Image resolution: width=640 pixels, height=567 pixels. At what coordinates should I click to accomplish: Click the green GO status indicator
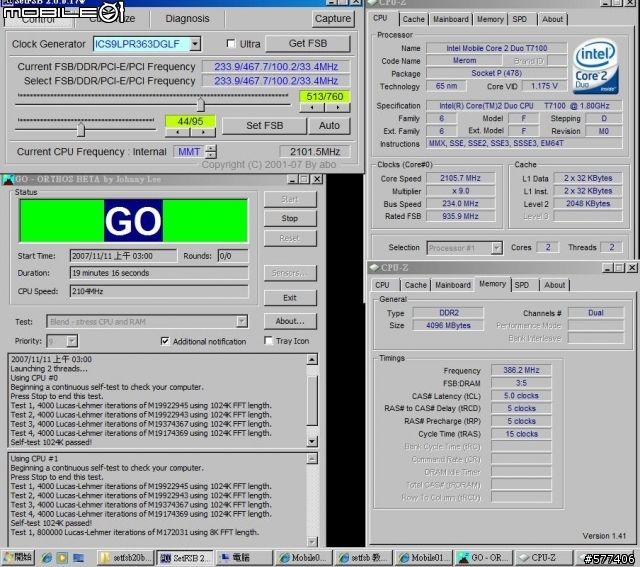coord(133,221)
